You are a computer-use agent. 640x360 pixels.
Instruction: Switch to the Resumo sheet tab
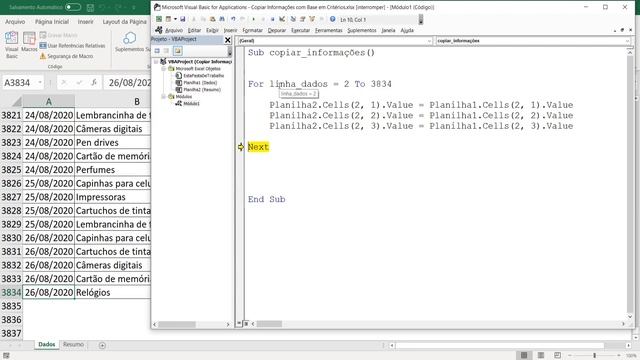[x=73, y=344]
